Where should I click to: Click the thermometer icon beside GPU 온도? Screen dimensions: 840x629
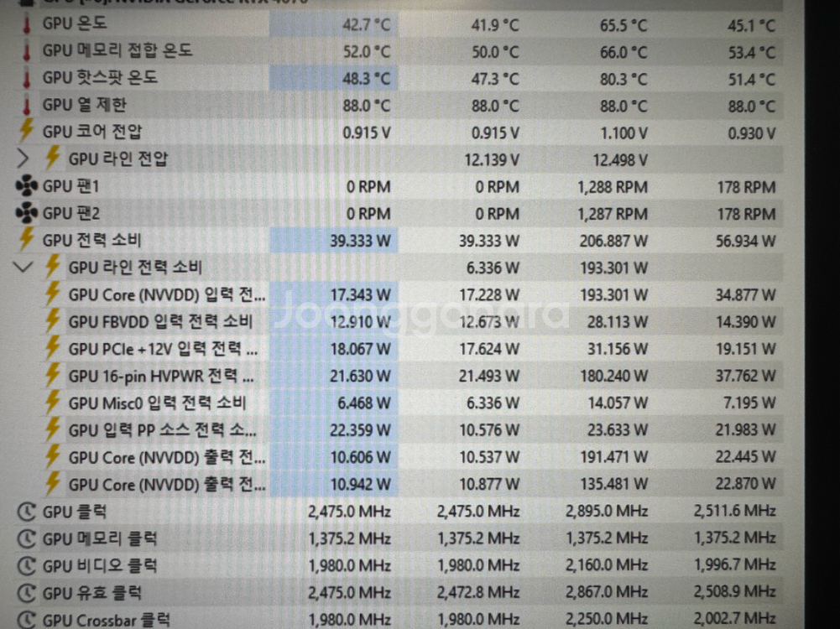coord(26,24)
